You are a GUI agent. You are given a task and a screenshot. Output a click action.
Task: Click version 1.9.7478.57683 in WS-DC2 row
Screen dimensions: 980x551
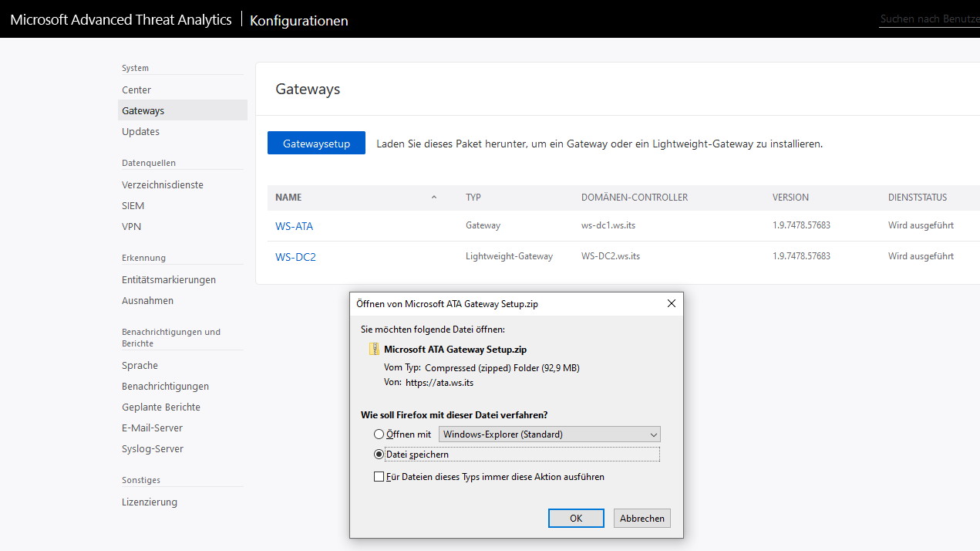[x=801, y=256]
